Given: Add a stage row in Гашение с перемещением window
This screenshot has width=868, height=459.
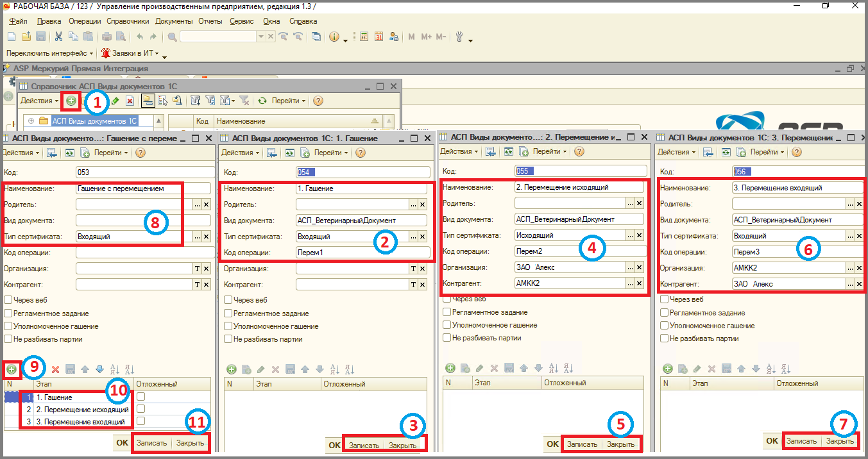Looking at the screenshot, I should (11, 369).
